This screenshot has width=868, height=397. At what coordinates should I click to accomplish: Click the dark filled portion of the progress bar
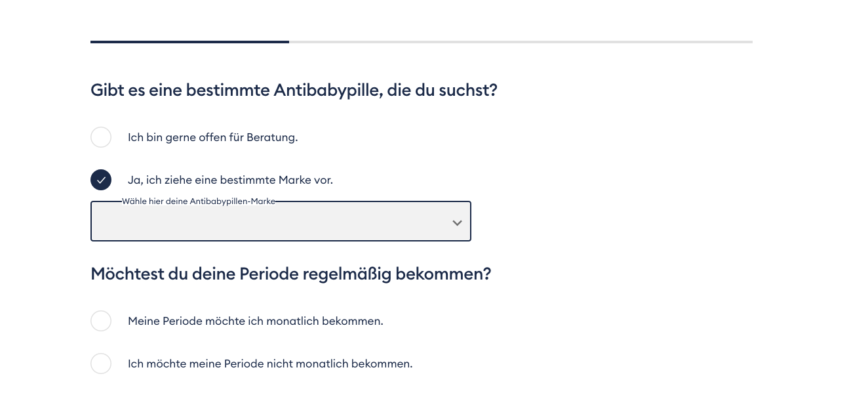(189, 42)
